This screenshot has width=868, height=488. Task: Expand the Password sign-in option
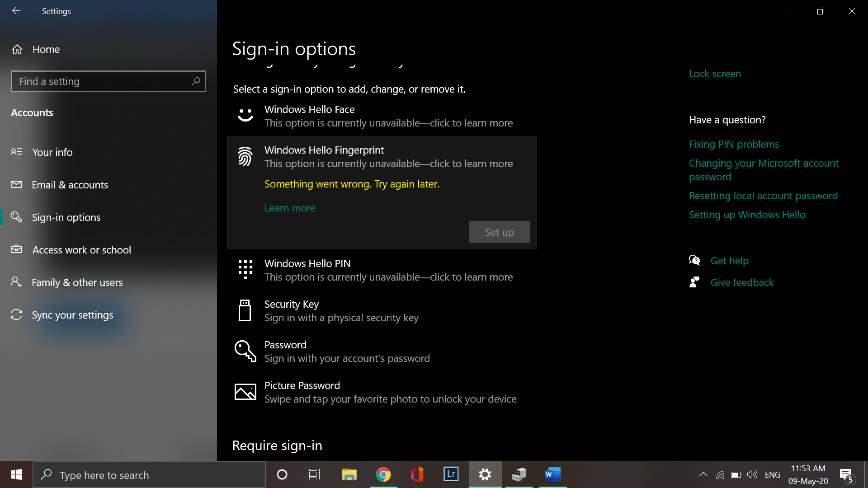pyautogui.click(x=382, y=352)
